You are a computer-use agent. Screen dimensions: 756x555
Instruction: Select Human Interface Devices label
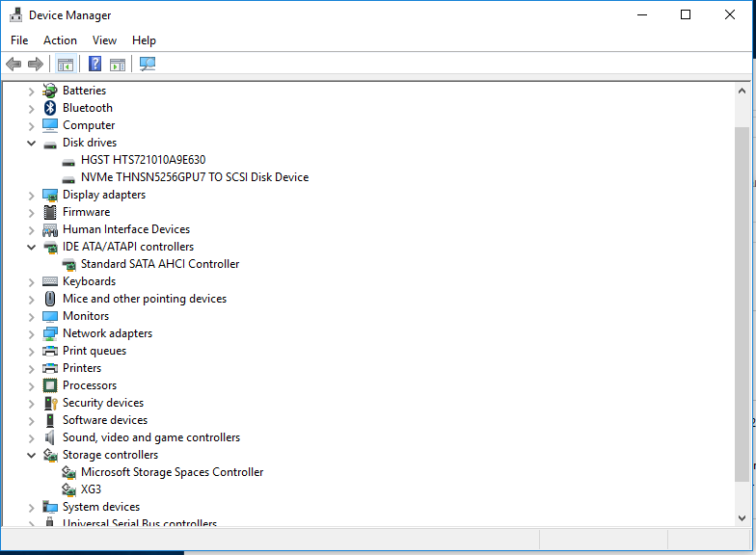pos(126,229)
